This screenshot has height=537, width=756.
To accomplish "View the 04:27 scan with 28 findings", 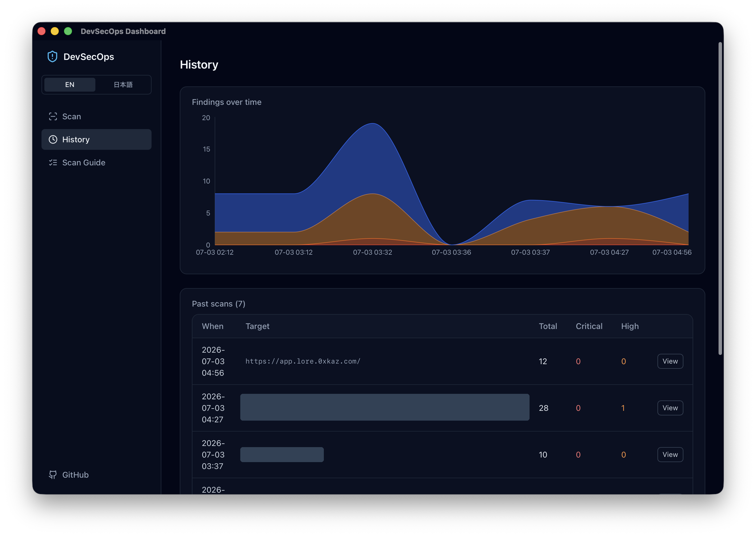I will [670, 408].
